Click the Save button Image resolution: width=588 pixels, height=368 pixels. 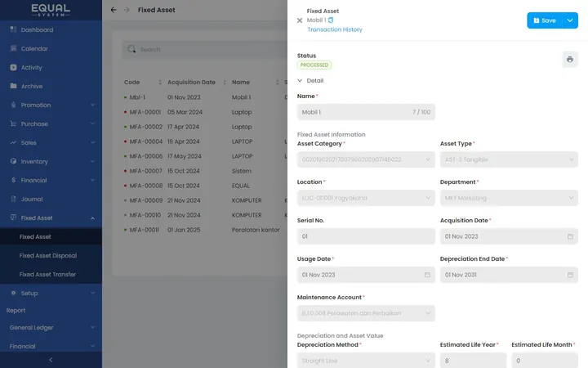[545, 20]
